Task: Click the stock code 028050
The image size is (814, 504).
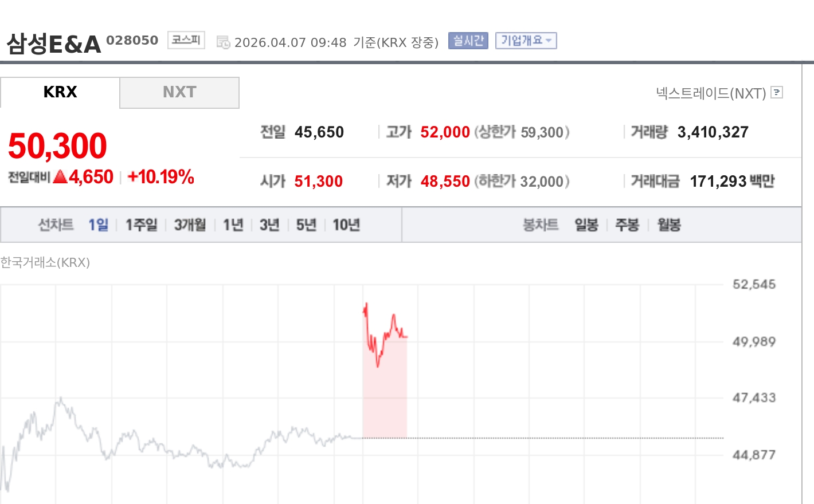Action: pos(132,40)
